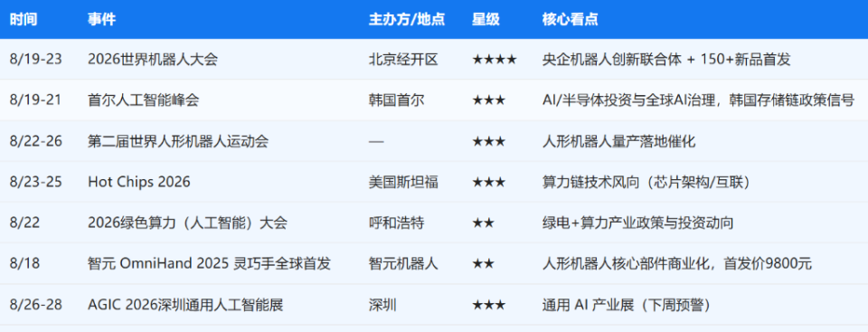Click 智元 OmniHand 2025 灵巧手全球首发 cell

(x=209, y=264)
